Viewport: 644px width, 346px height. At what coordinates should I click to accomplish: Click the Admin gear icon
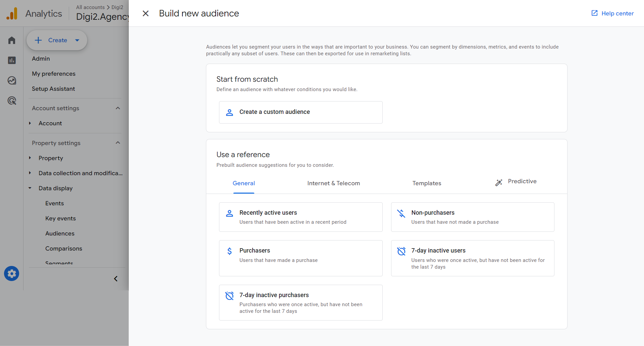pyautogui.click(x=12, y=274)
